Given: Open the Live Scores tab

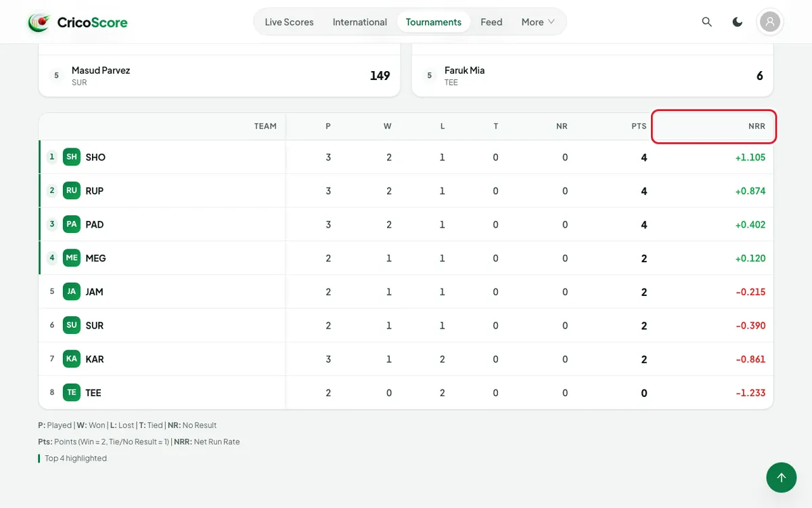Looking at the screenshot, I should 289,22.
